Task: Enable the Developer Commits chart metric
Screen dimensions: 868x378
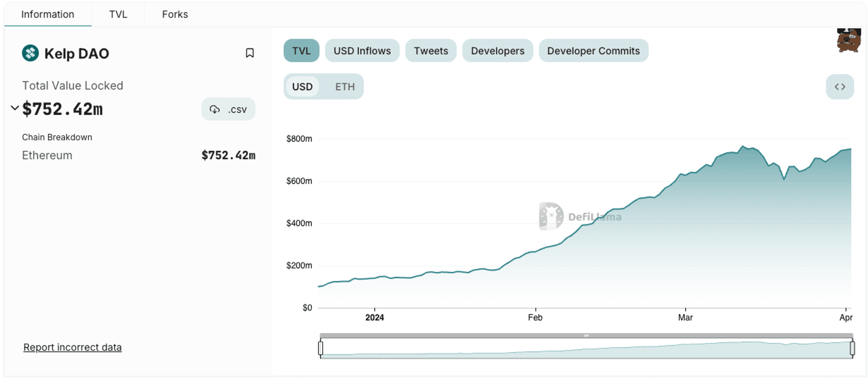Action: [593, 51]
